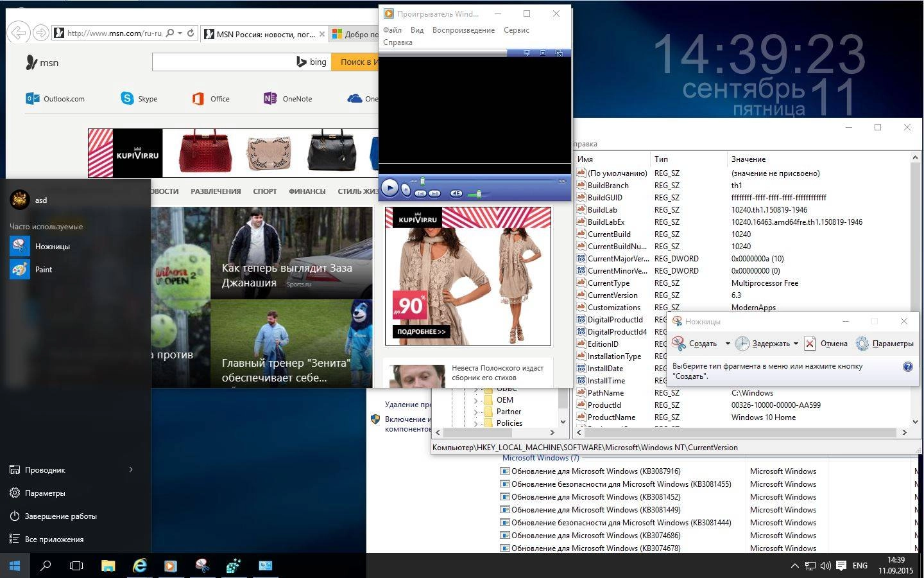Click the Registry Editor taskbar icon

pyautogui.click(x=234, y=566)
